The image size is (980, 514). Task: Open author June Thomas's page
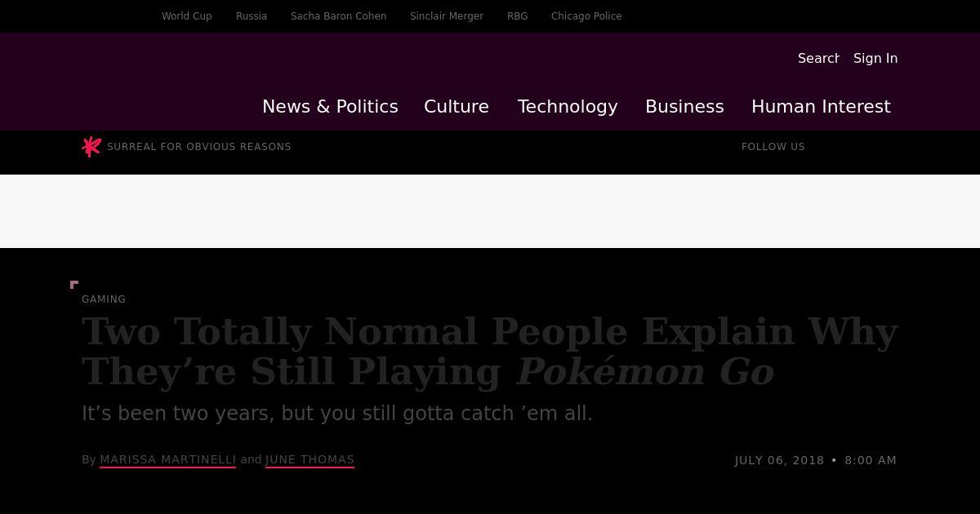coord(310,459)
